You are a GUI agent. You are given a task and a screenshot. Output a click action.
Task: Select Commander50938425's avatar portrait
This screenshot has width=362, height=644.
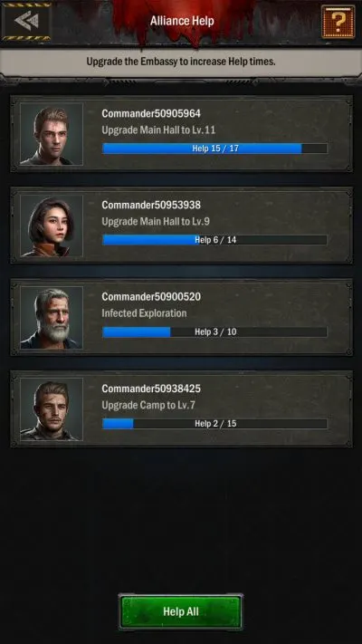tap(52, 409)
